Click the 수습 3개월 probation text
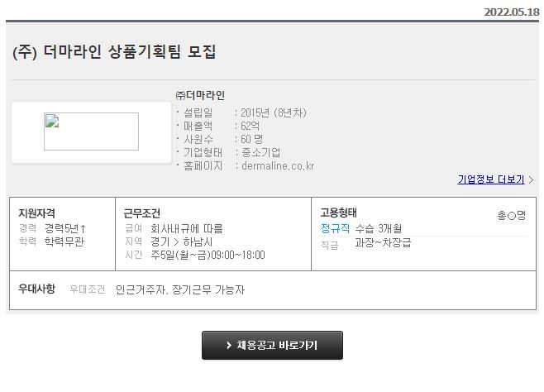 point(379,228)
